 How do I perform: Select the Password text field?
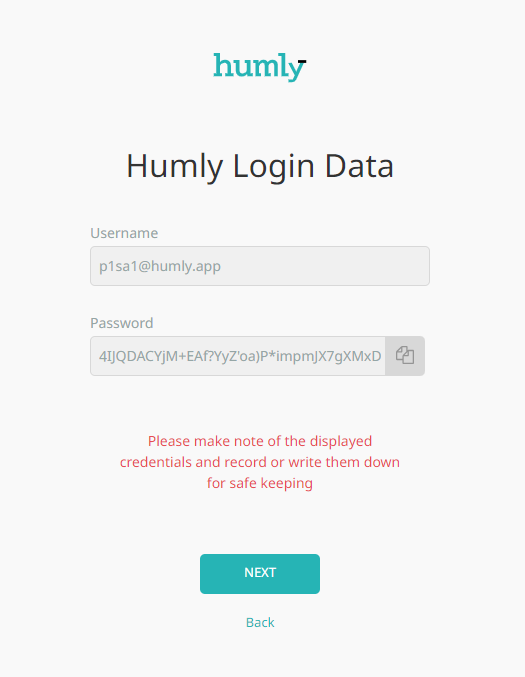[x=237, y=356]
